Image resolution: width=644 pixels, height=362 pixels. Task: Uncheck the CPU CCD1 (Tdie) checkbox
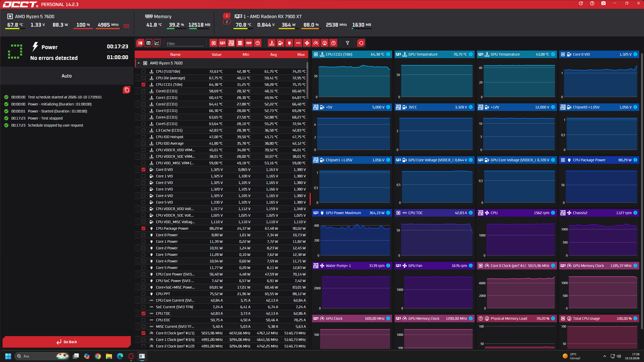(x=143, y=85)
